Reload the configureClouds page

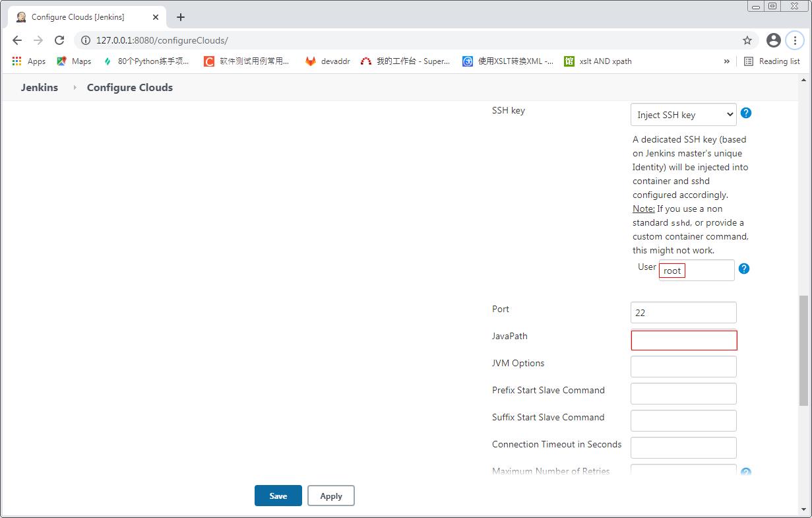(x=59, y=40)
